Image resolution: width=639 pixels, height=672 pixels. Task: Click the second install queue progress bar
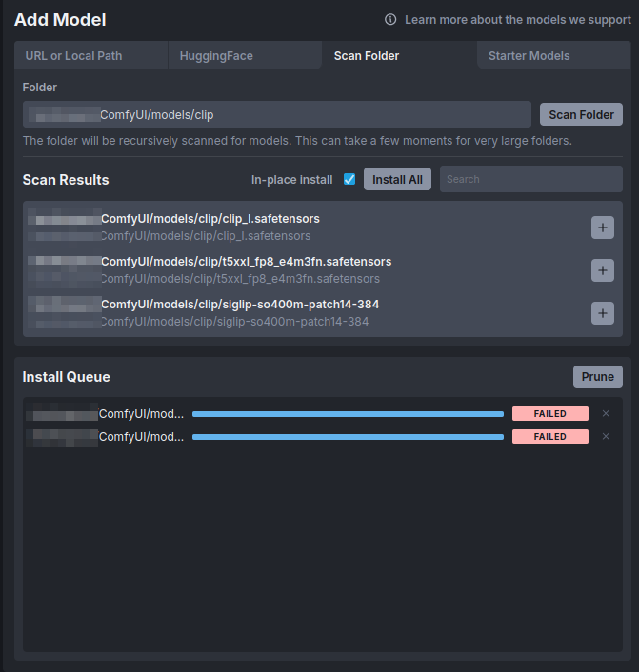(x=348, y=437)
